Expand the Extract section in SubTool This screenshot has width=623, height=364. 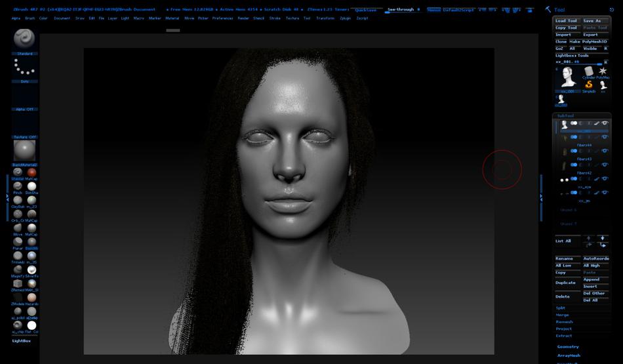coord(563,336)
